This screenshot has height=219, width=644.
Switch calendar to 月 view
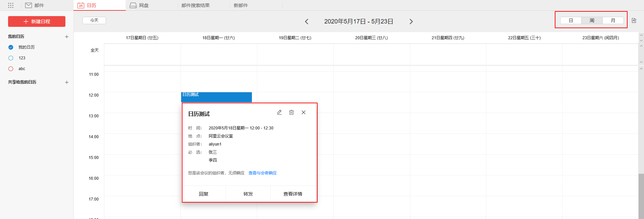613,20
